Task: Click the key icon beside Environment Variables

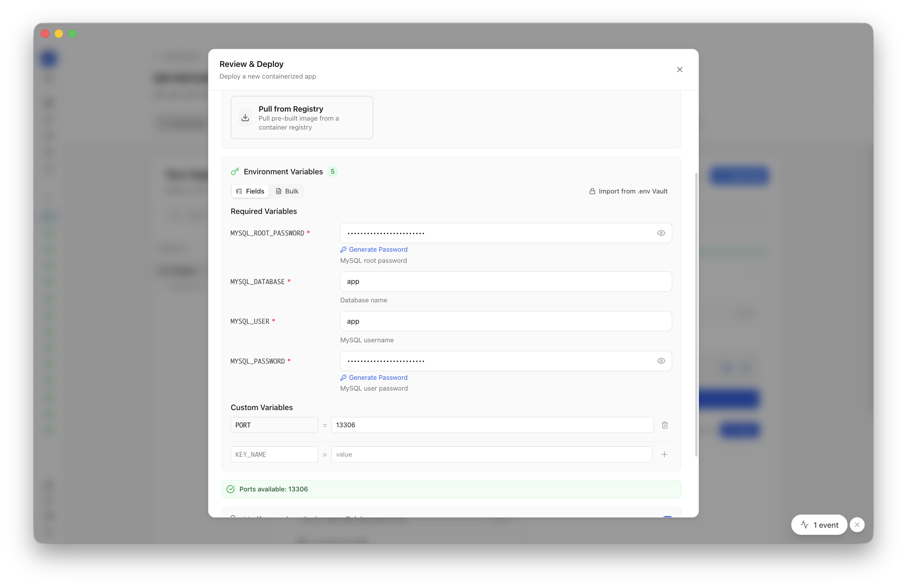Action: coord(235,172)
